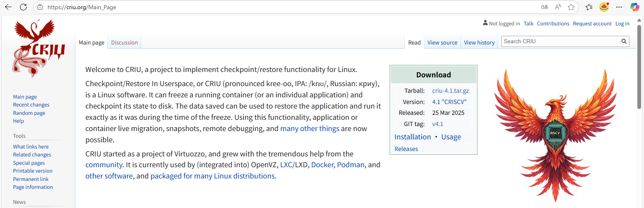Open the Docker link
This screenshot has width=644, height=208.
322,165
